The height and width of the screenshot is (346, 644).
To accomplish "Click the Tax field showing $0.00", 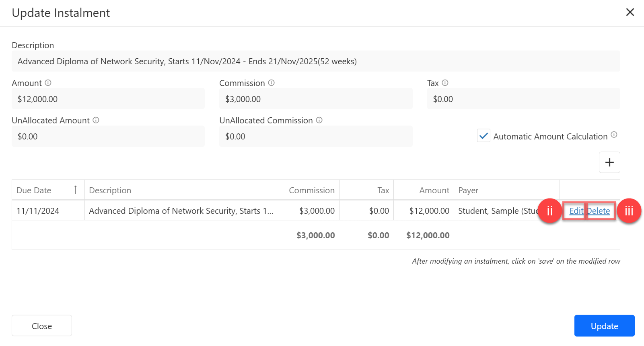I will coord(523,99).
